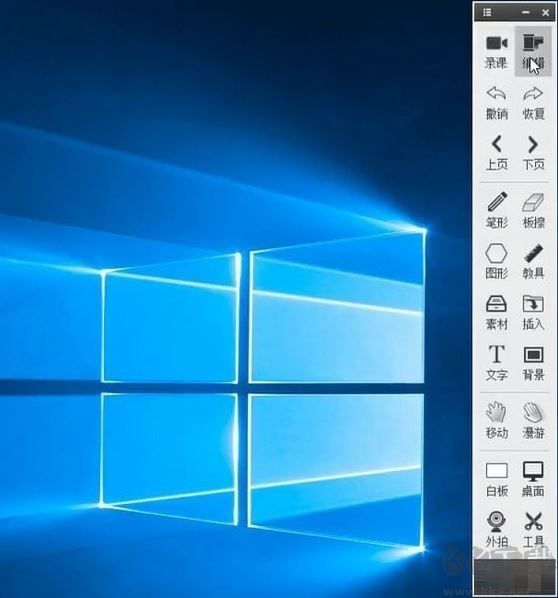Activate the 漫游 pan hand tool
The height and width of the screenshot is (598, 558).
[533, 421]
